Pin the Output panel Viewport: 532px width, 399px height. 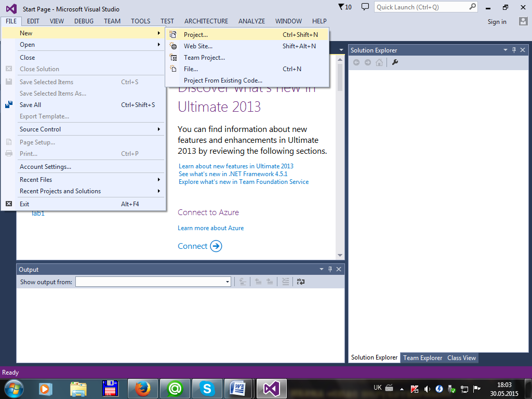pyautogui.click(x=330, y=269)
